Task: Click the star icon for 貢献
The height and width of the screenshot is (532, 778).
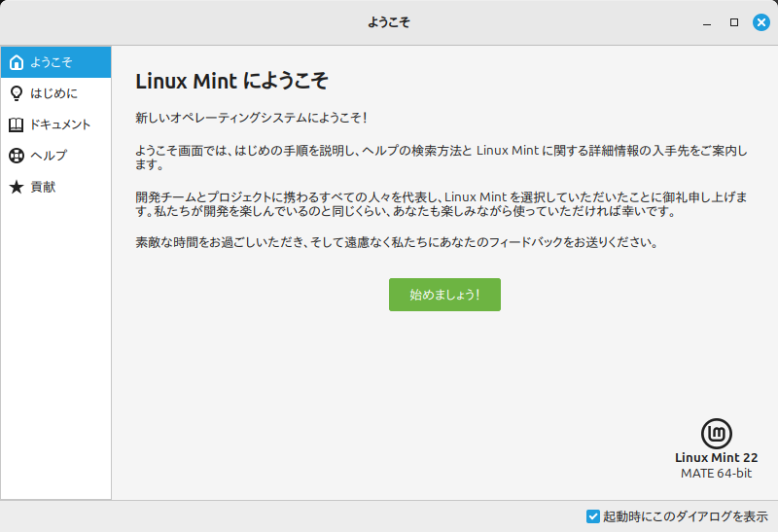Action: pos(16,187)
